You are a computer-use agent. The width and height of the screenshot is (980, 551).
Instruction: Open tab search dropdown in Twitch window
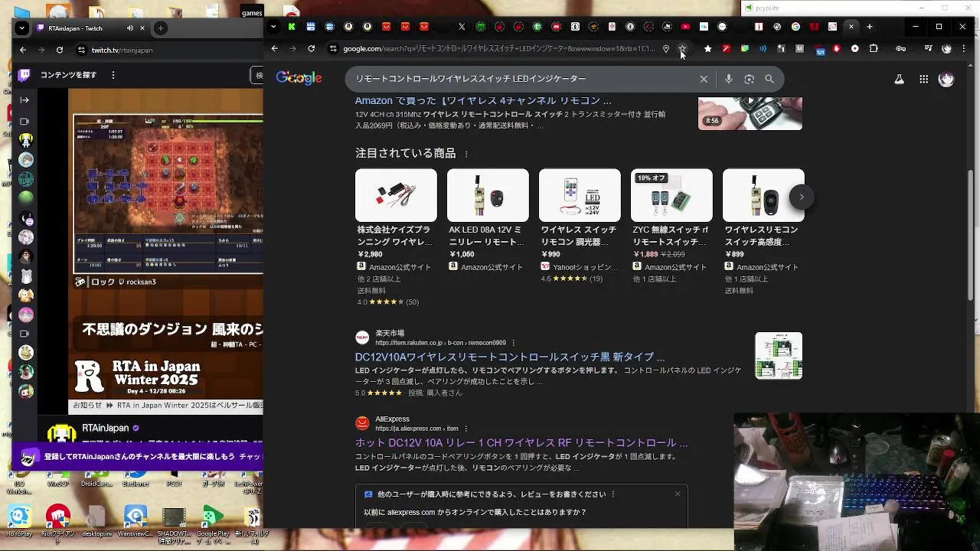tap(22, 28)
